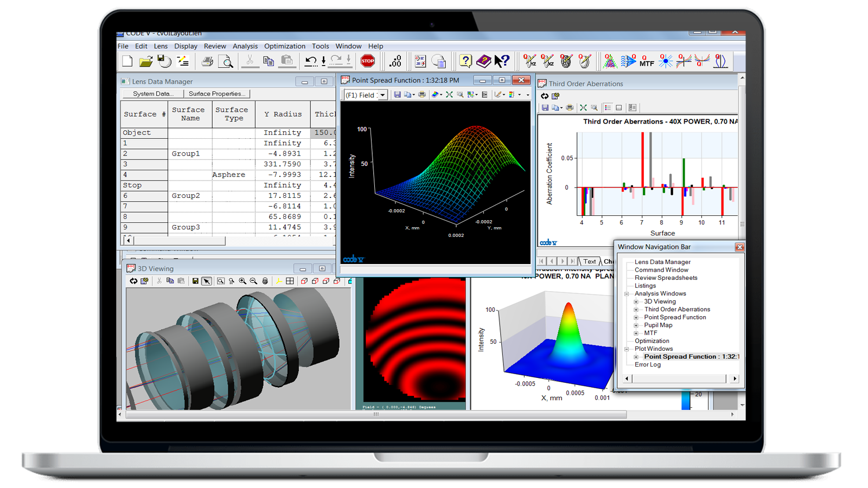Click Y Radius cell value 331.7590
The height and width of the screenshot is (488, 868).
(283, 164)
